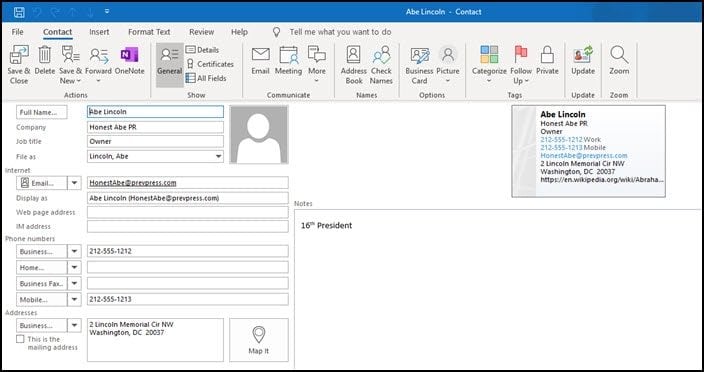Click the Update button
Screen dimensions: 704x372
coord(583,61)
